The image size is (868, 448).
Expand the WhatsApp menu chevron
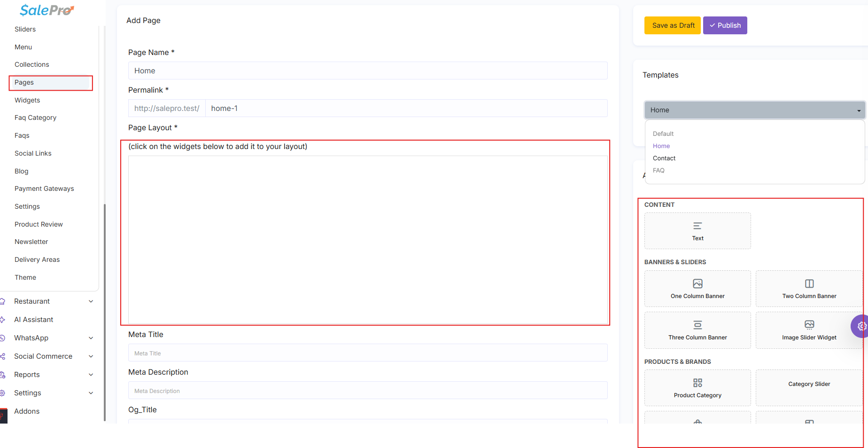tap(91, 338)
